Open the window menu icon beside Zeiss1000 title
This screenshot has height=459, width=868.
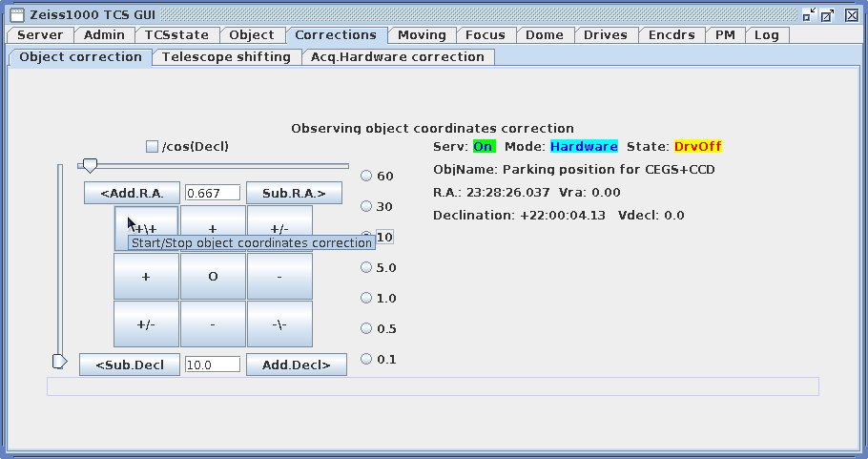point(17,15)
